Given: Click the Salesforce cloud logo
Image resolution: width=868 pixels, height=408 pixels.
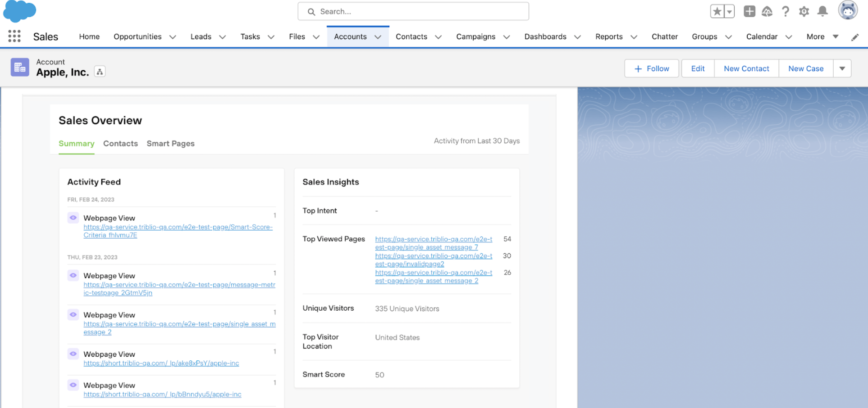Looking at the screenshot, I should pyautogui.click(x=19, y=11).
